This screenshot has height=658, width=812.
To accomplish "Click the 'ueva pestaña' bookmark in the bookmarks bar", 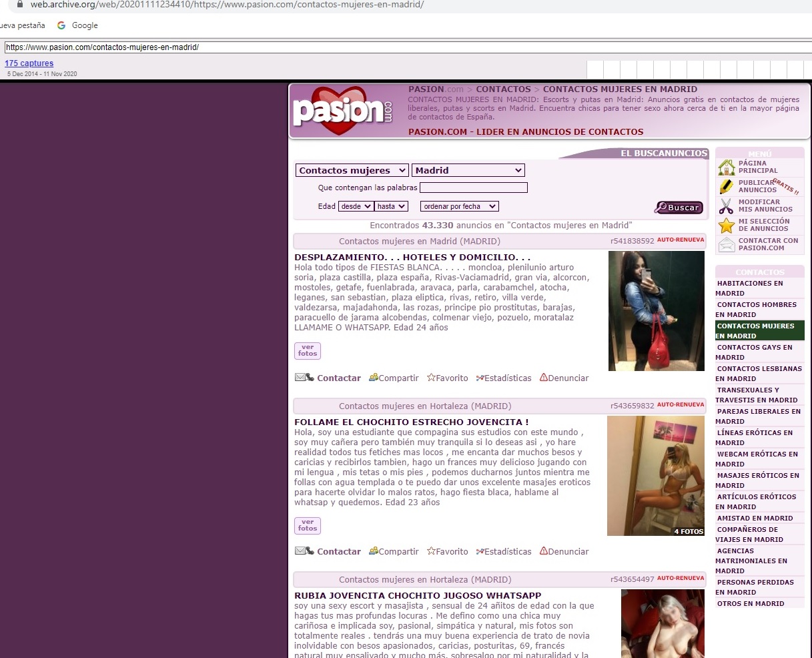I will 23,25.
